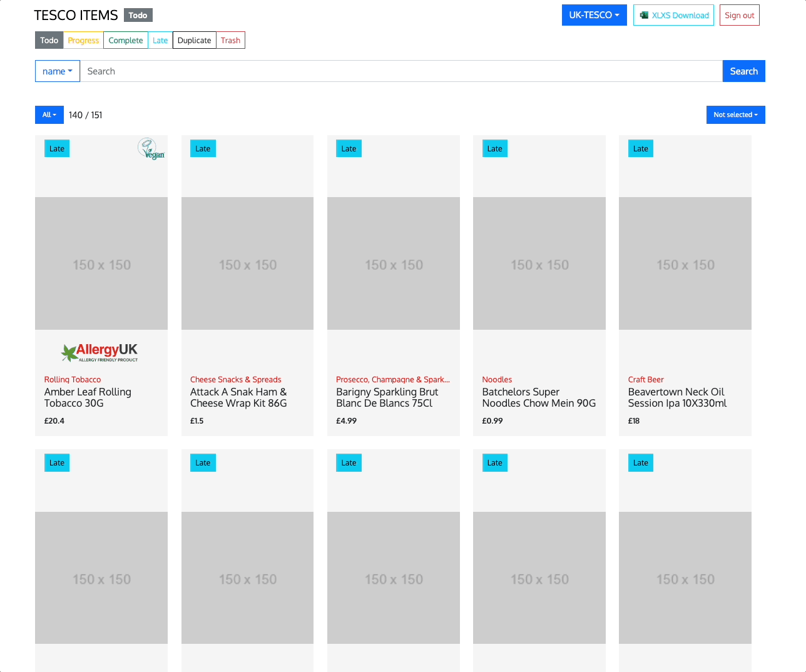Viewport: 806px width, 672px height.
Task: Click the Barigny Sparkling Brut product image
Action: coord(394,263)
